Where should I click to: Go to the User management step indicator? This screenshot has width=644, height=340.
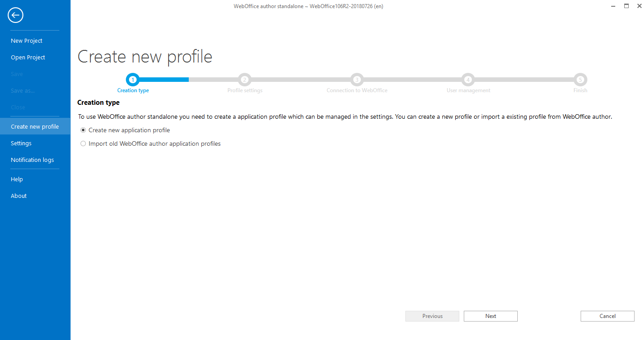(468, 79)
